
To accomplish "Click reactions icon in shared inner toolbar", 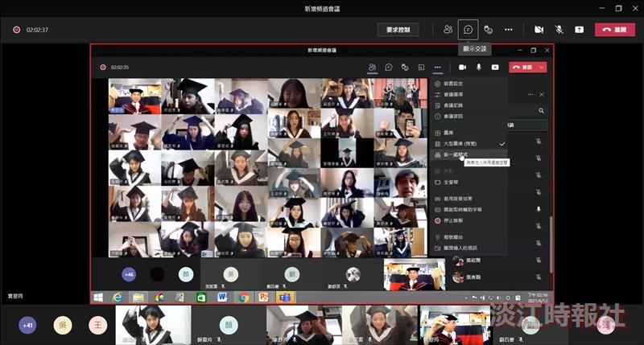I will click(405, 67).
